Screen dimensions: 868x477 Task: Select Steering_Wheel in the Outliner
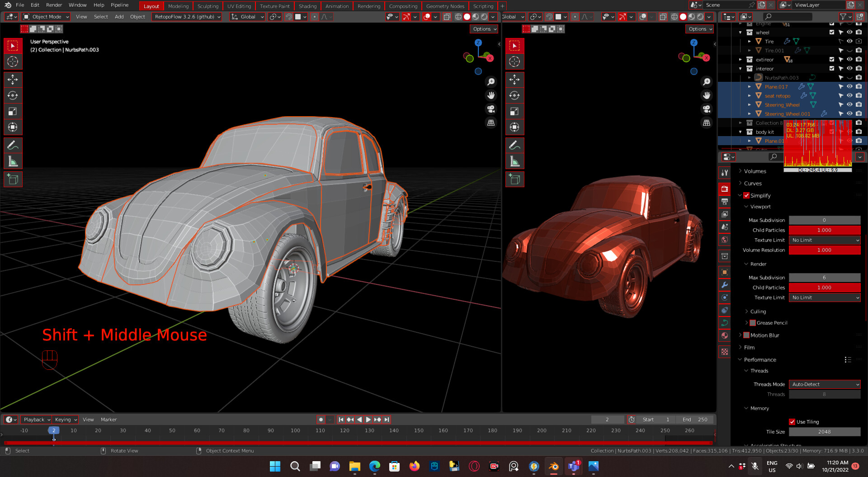pos(782,104)
